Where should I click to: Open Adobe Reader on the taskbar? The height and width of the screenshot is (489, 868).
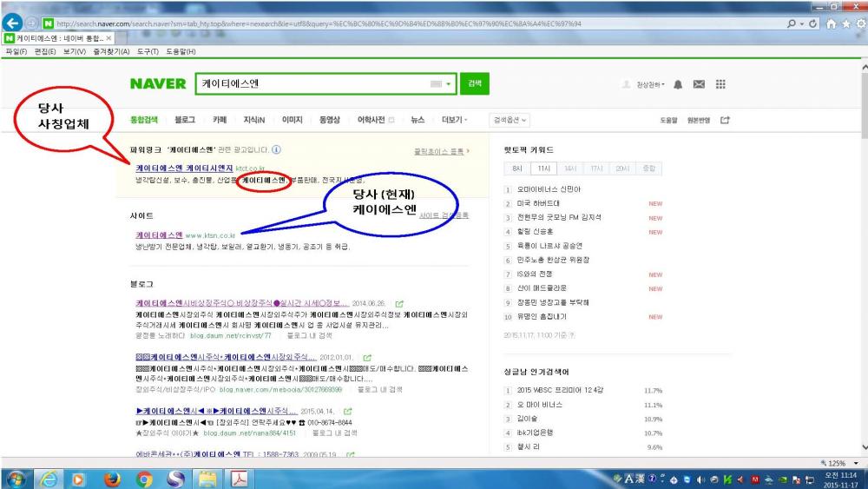[x=240, y=479]
